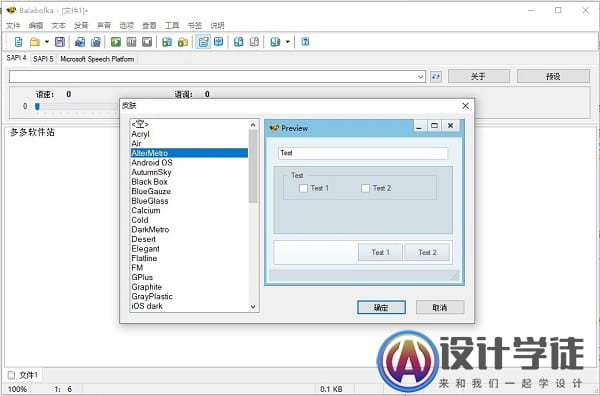Select the Calcium skin

coord(189,210)
